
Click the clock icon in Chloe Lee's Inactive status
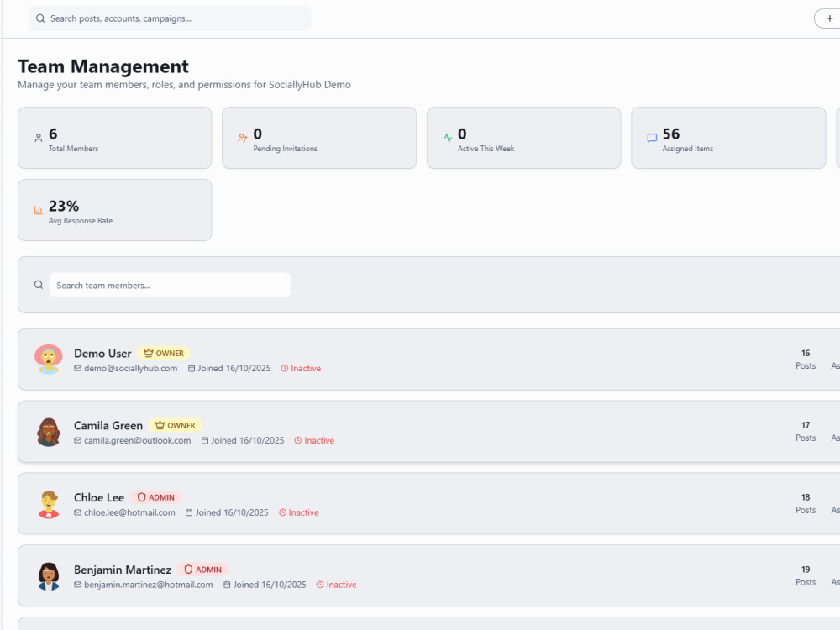283,512
